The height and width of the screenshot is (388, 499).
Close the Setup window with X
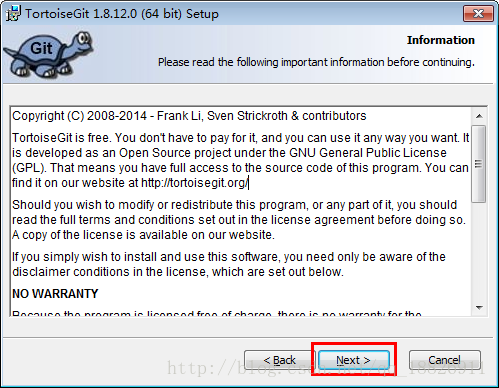(x=478, y=14)
